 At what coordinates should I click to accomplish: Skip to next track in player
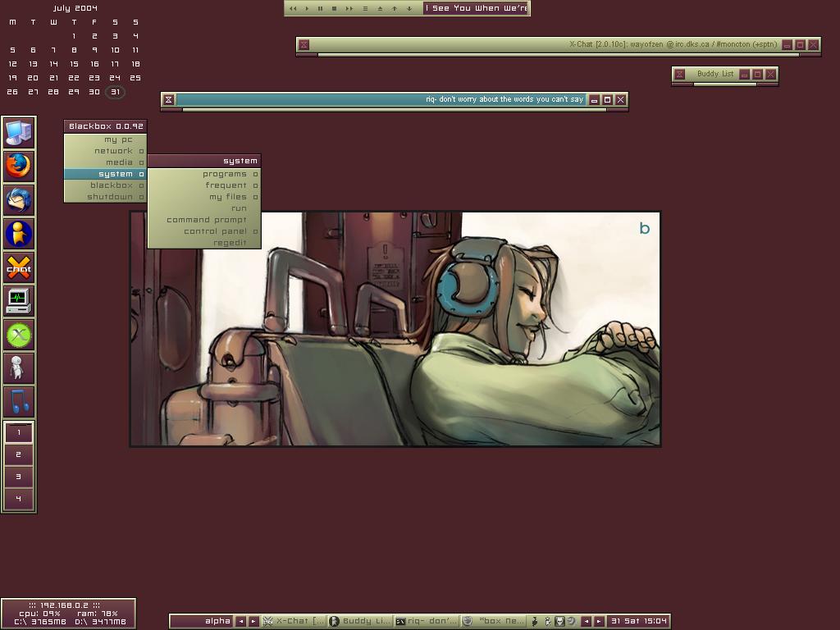pyautogui.click(x=349, y=8)
